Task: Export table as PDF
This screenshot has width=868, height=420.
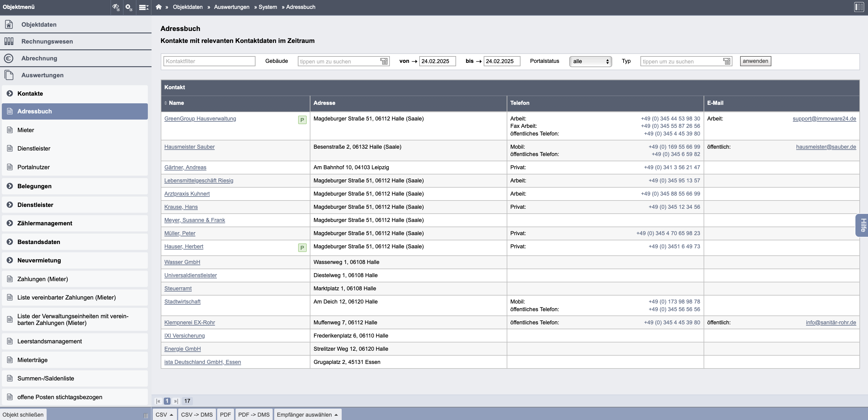Action: [225, 414]
